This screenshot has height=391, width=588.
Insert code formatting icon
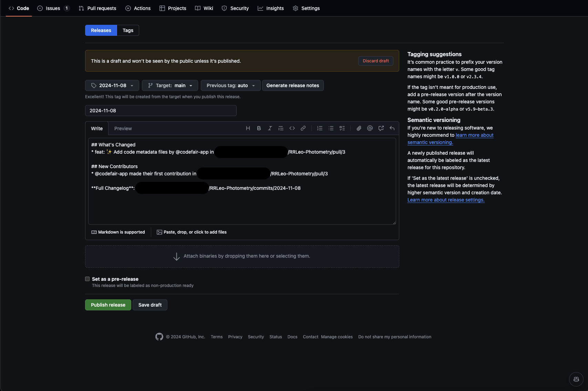click(292, 128)
